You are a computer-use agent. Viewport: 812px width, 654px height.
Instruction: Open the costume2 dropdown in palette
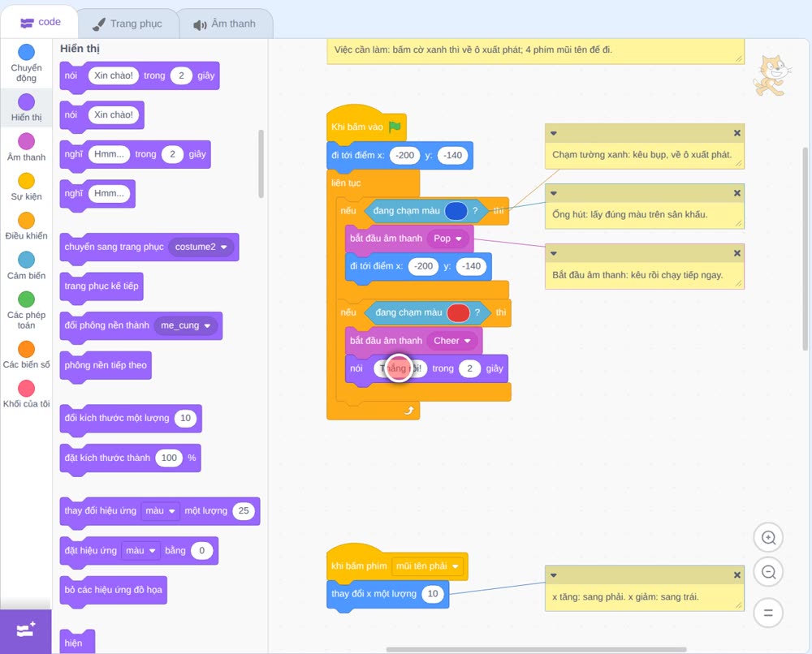201,247
